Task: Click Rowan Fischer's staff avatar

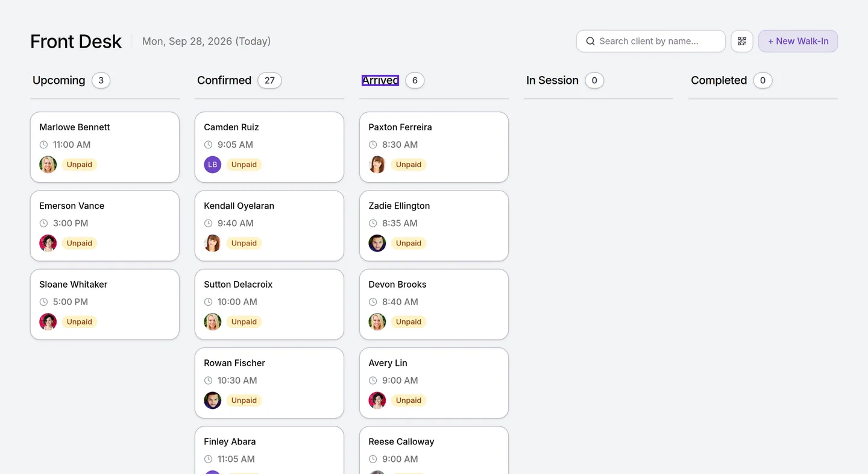Action: pyautogui.click(x=213, y=400)
